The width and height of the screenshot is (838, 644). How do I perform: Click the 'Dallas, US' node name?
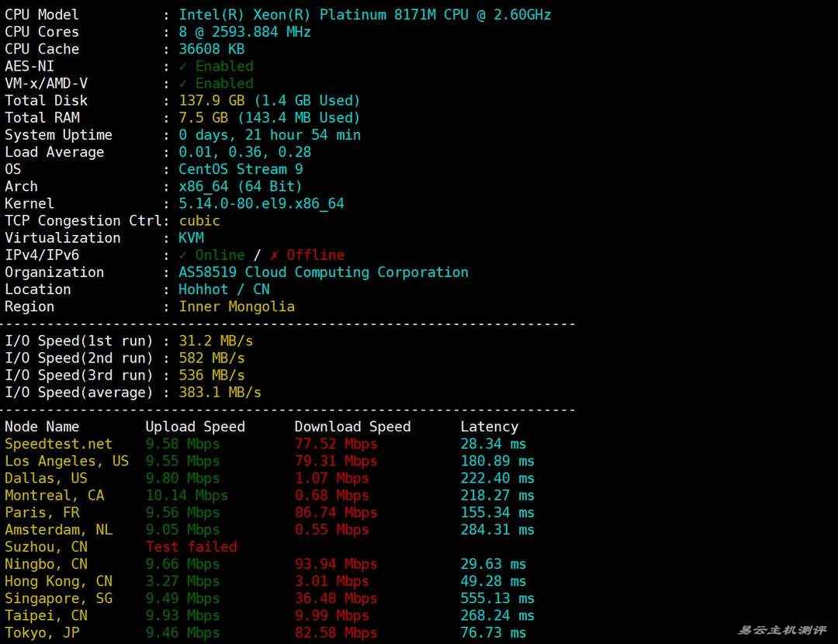click(x=46, y=478)
